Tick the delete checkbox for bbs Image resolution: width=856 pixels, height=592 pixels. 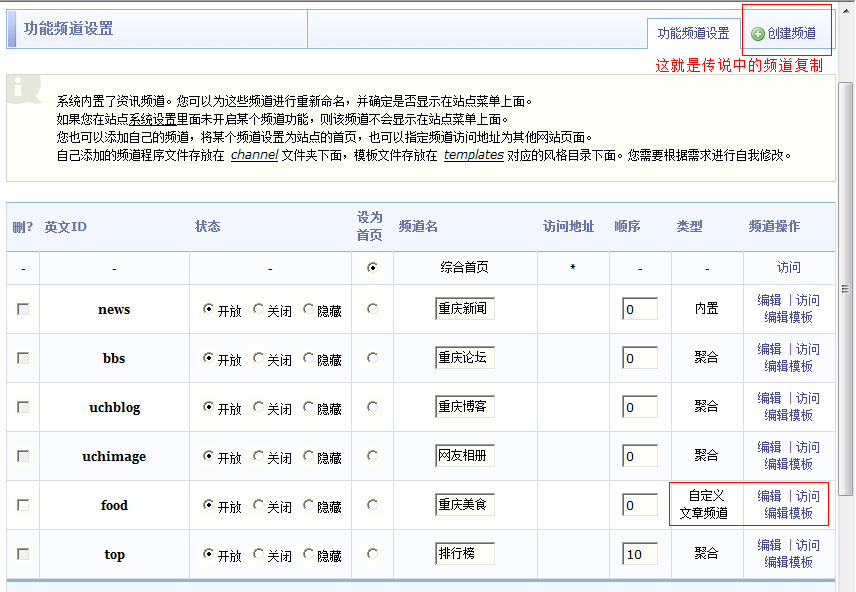(x=23, y=358)
